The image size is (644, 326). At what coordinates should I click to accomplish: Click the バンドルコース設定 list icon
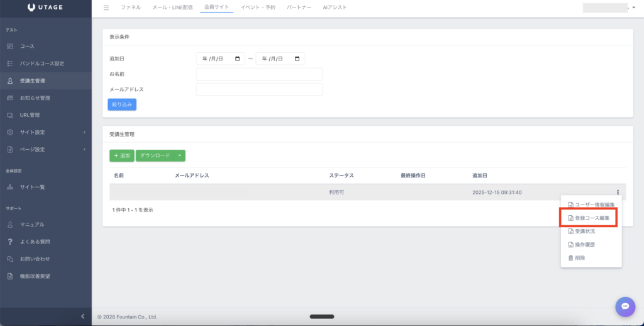[10, 64]
